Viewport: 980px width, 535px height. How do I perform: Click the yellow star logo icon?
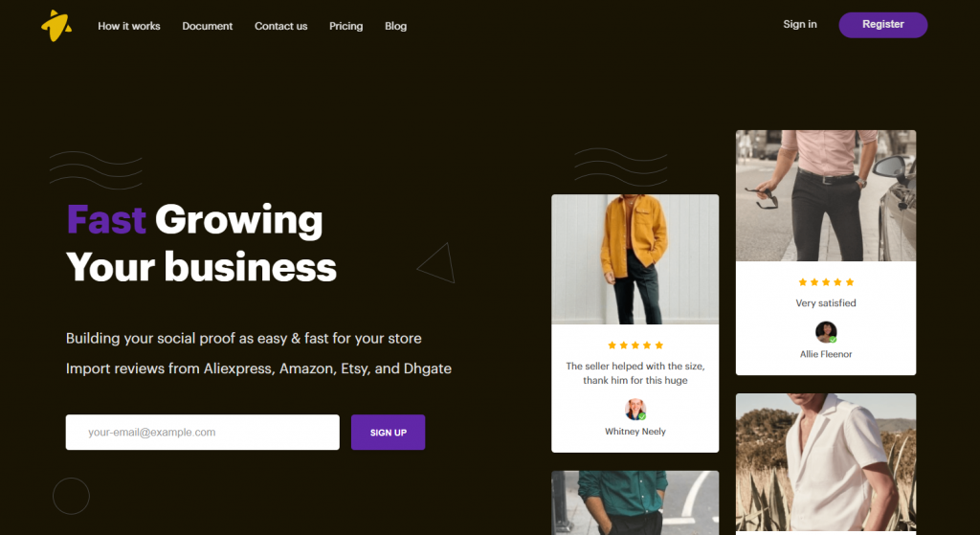[x=56, y=26]
